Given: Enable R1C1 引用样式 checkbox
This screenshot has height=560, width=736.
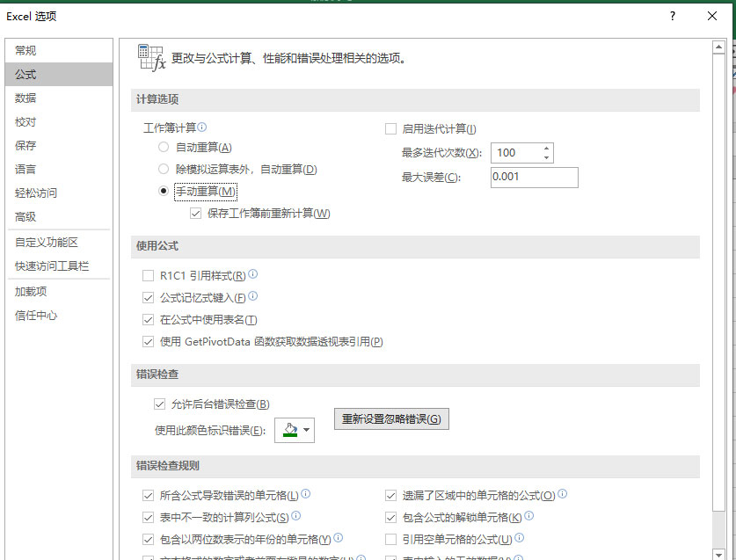Looking at the screenshot, I should 148,275.
